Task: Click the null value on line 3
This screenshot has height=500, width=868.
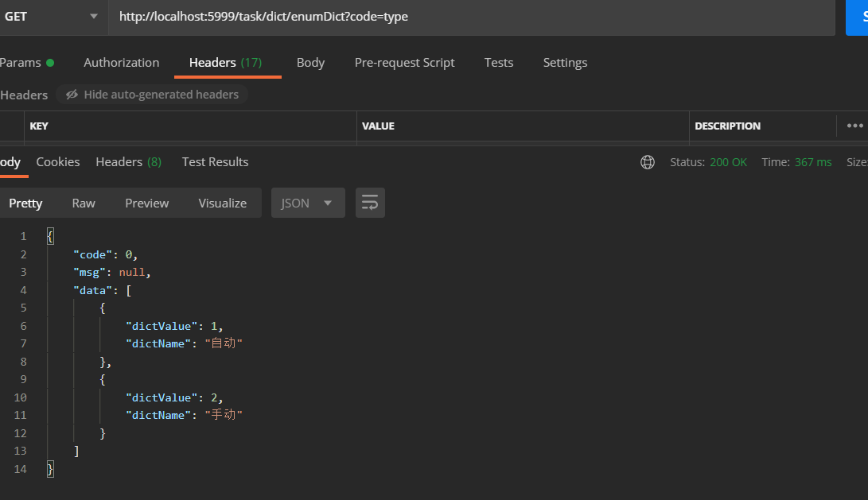Action: (132, 272)
